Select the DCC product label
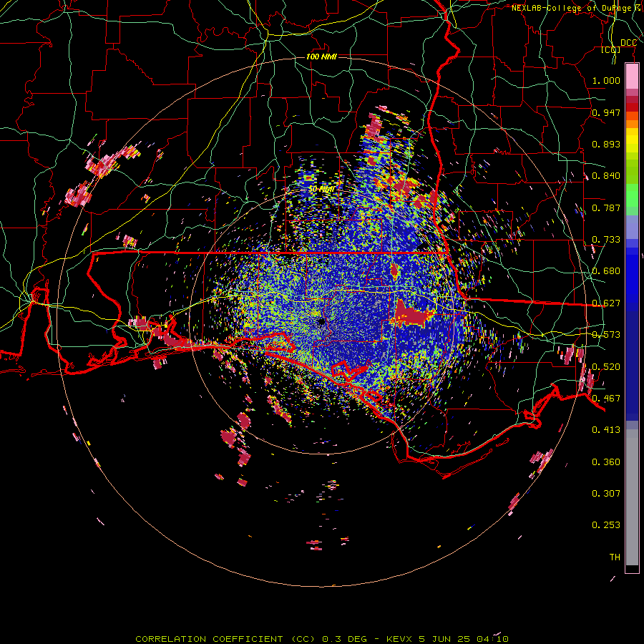Viewport: 644px width, 644px height. point(628,43)
